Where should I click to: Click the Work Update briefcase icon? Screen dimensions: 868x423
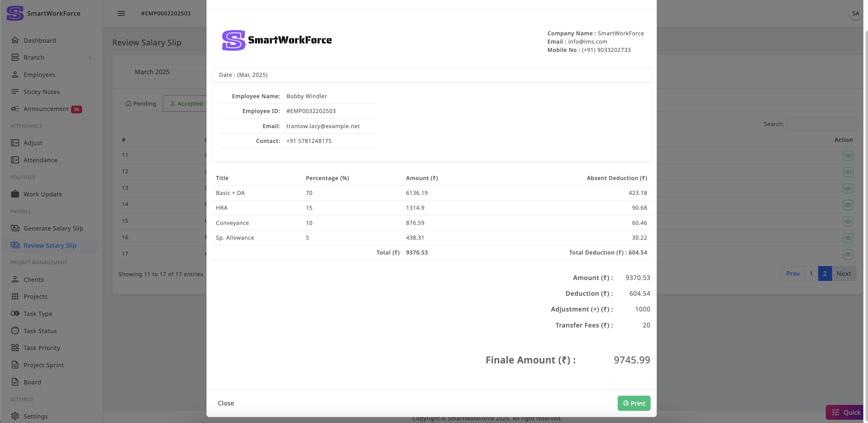[x=15, y=194]
